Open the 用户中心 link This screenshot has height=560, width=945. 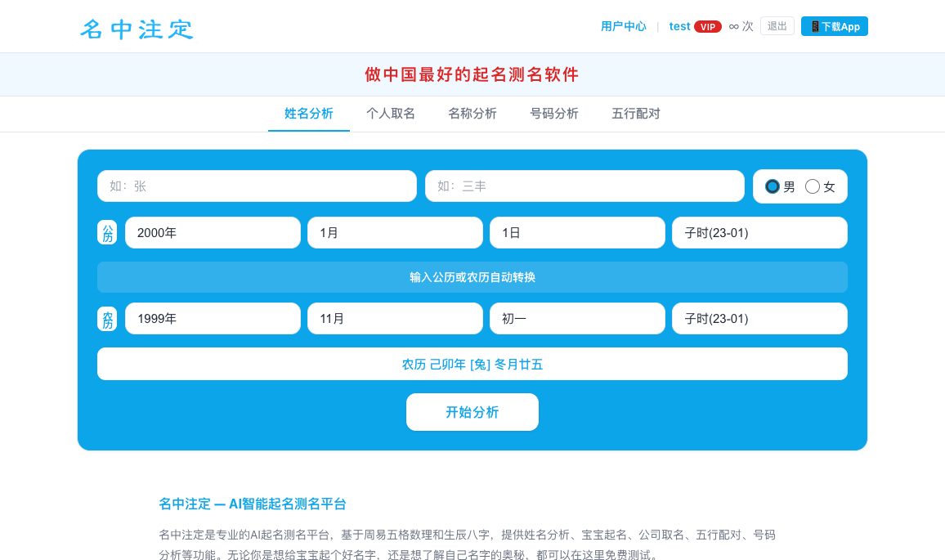[x=623, y=26]
